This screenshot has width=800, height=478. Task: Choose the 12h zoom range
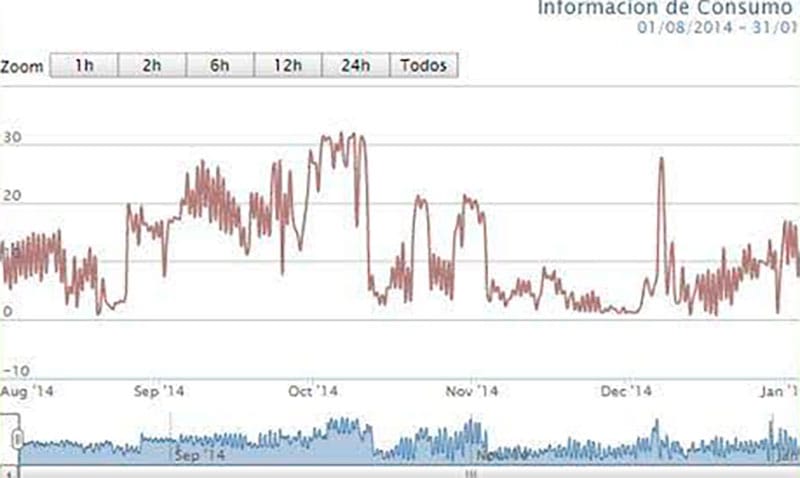tap(288, 66)
